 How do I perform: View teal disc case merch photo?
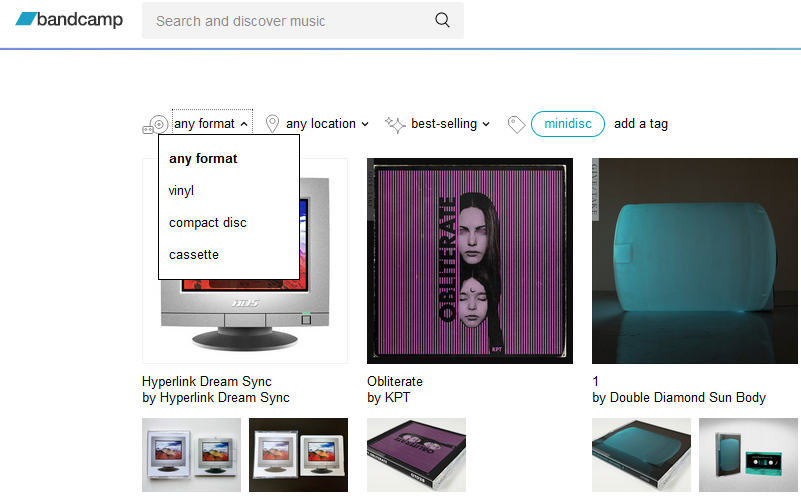(x=642, y=455)
